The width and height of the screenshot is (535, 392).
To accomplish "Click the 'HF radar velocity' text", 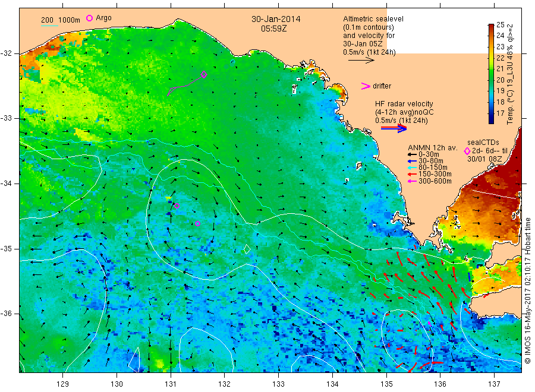I will click(x=404, y=103).
